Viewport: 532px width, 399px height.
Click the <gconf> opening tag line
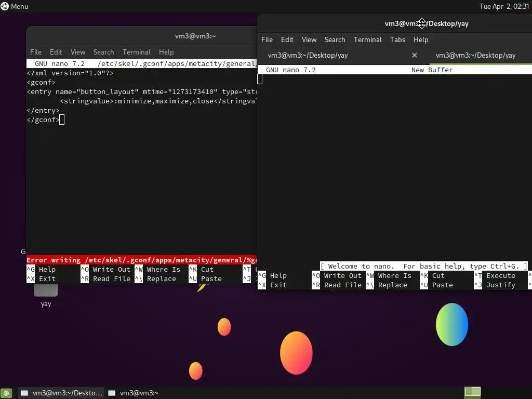click(x=41, y=83)
